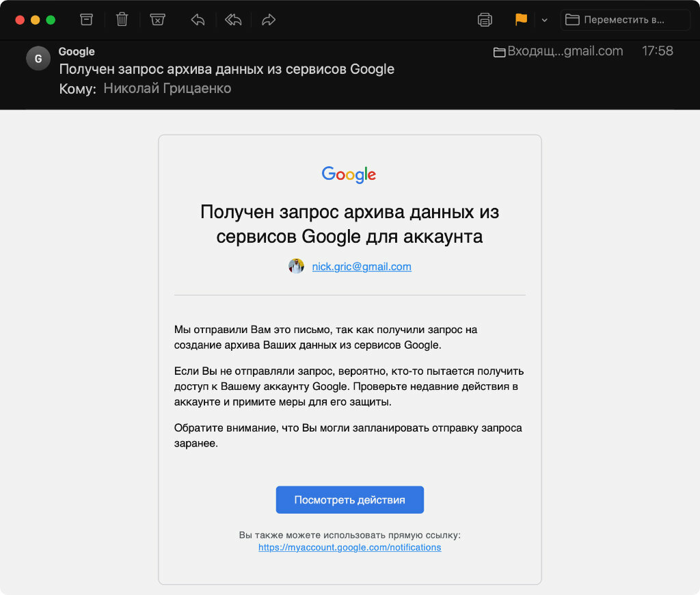Move message to Junk with the junk box icon
This screenshot has height=595, width=700.
point(158,20)
